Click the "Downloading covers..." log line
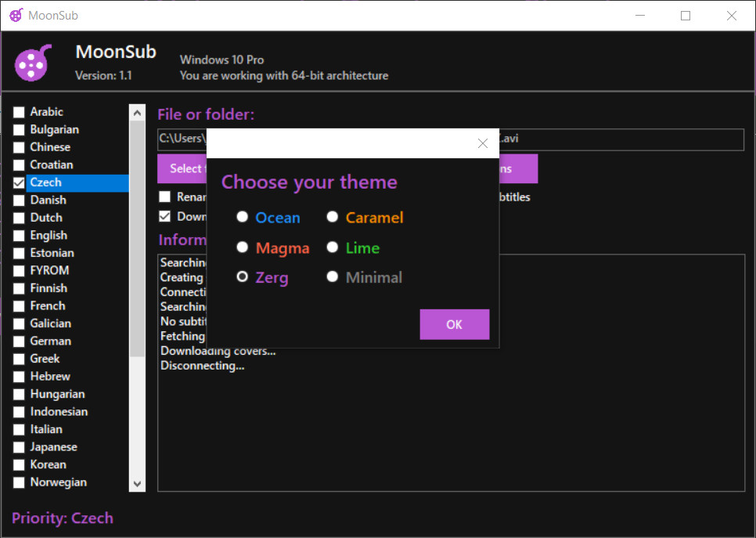This screenshot has width=756, height=538. click(x=218, y=352)
